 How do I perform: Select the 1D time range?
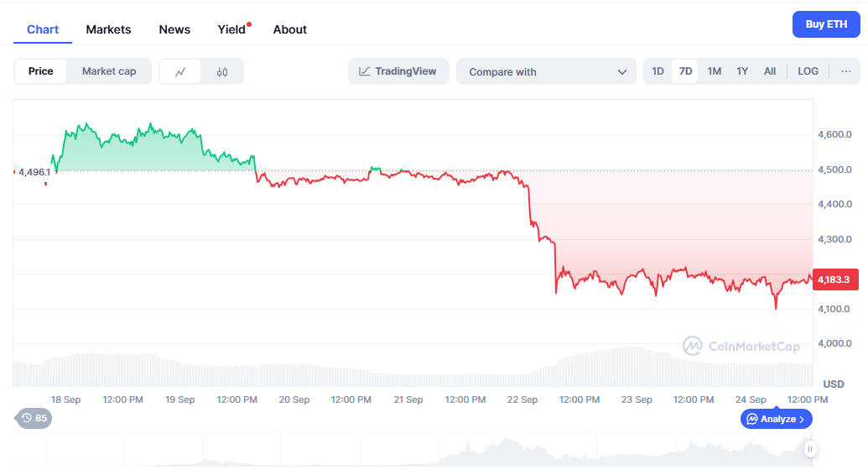658,71
